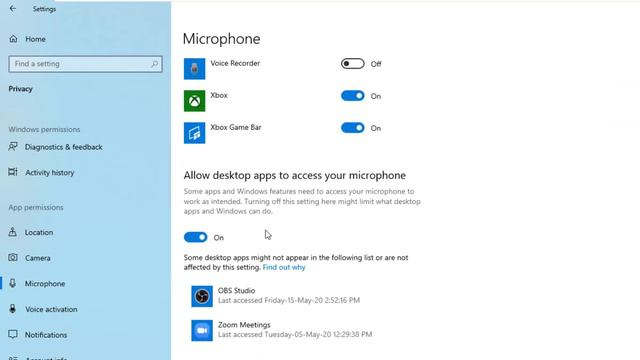Click Zoom Meetings last accessed text
This screenshot has width=640, height=360.
[x=295, y=334]
